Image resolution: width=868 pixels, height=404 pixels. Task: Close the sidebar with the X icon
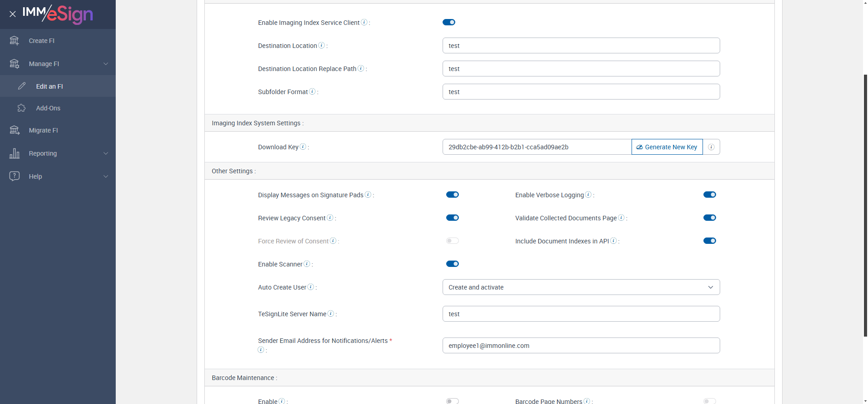pyautogui.click(x=13, y=14)
